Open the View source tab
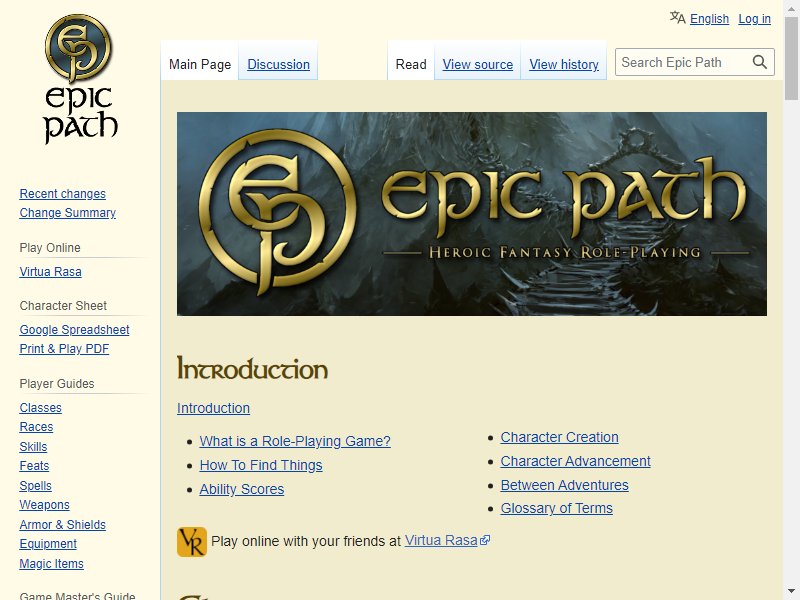The image size is (800, 600). [x=478, y=65]
